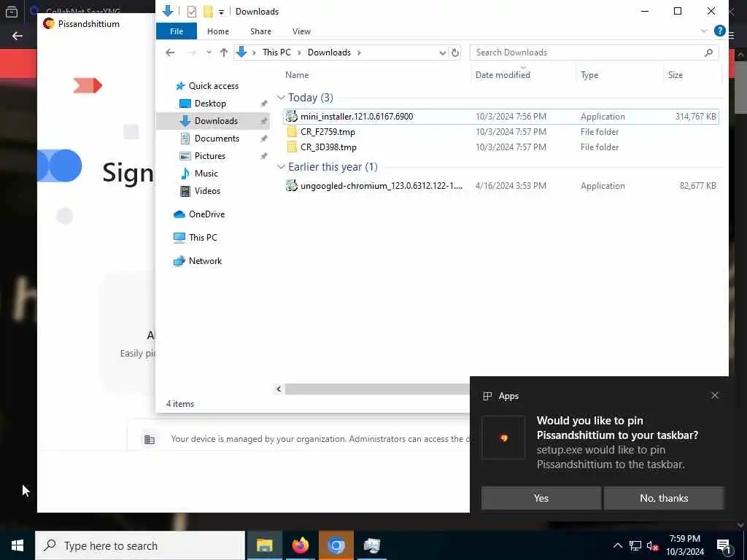
Task: Open Customize Quick Access Toolbar dropdown
Action: (221, 12)
